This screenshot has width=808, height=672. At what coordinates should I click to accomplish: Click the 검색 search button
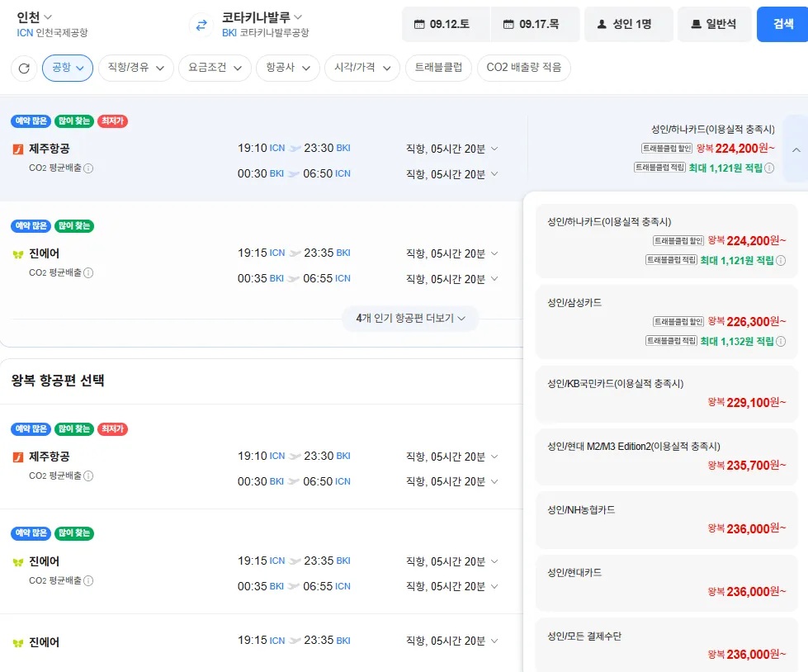pos(782,24)
